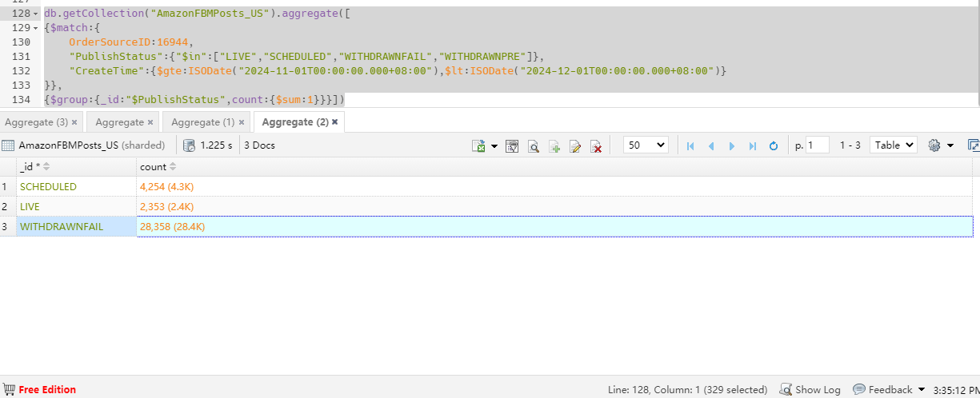
Task: Click the page number input field
Action: click(818, 145)
